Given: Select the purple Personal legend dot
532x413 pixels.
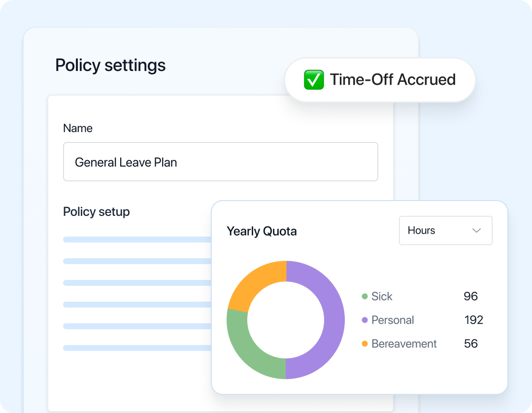Looking at the screenshot, I should tap(365, 320).
